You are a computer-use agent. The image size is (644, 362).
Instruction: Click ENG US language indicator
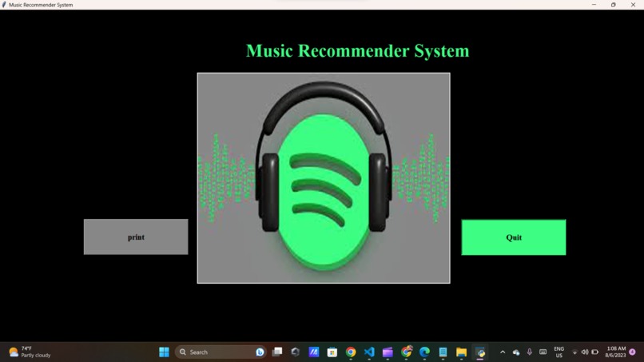559,352
